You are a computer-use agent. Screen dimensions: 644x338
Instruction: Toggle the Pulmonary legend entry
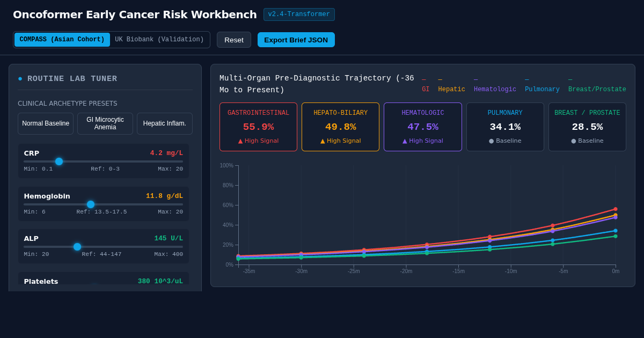pos(542,85)
